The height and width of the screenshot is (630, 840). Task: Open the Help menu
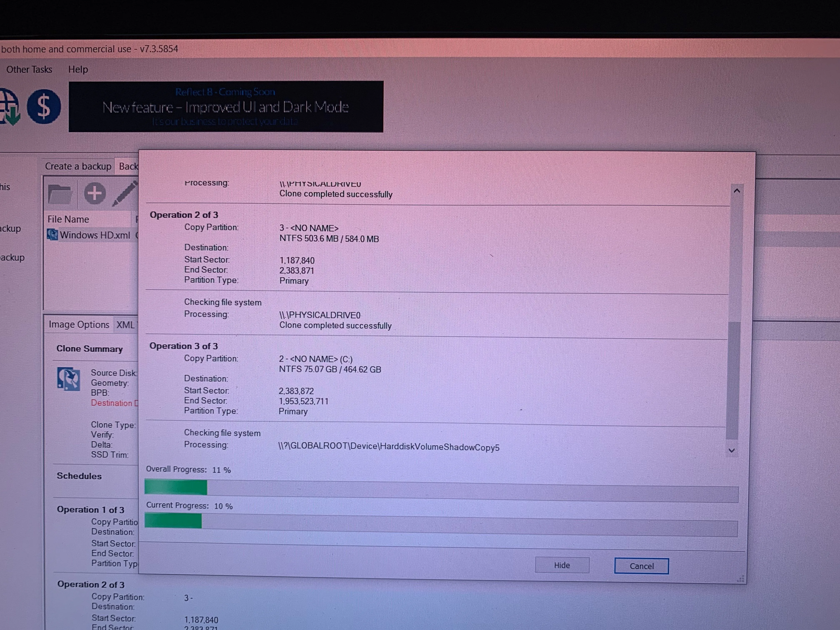(78, 70)
